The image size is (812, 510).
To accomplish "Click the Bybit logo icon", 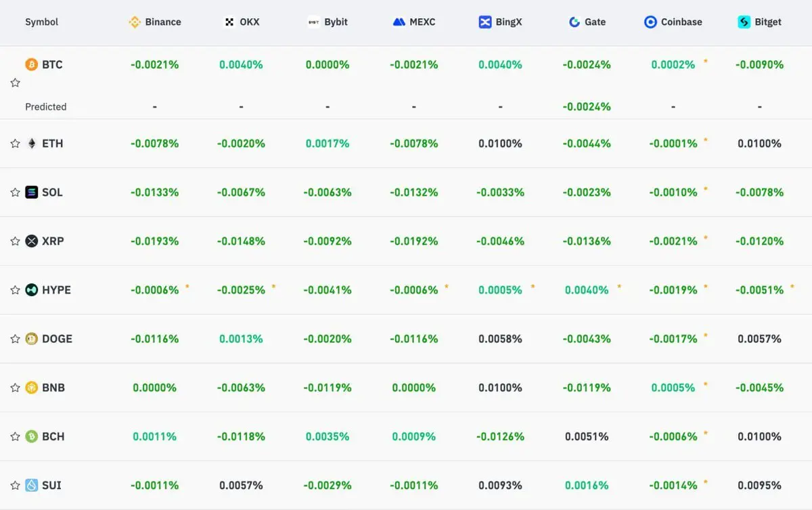I will 313,22.
